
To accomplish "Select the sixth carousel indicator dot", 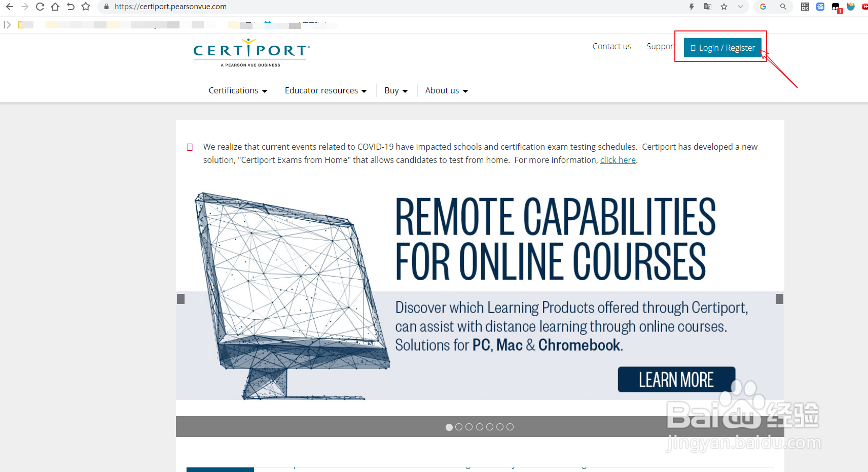I will pos(500,427).
